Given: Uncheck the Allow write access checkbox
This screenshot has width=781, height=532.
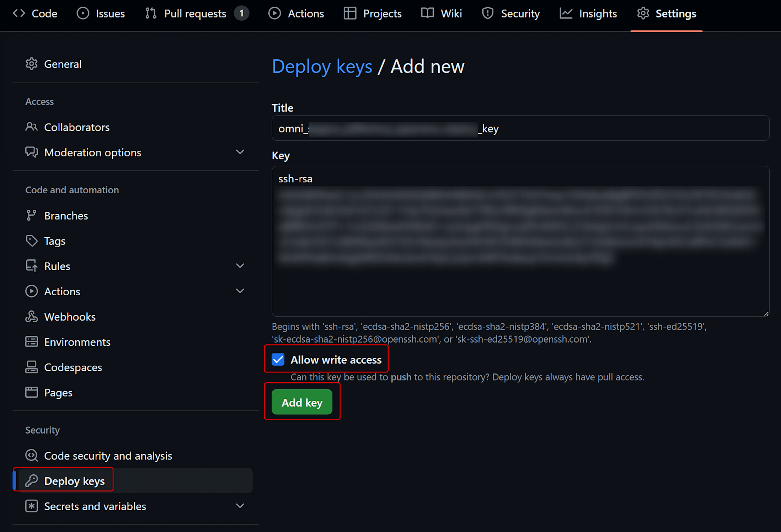Looking at the screenshot, I should [278, 359].
